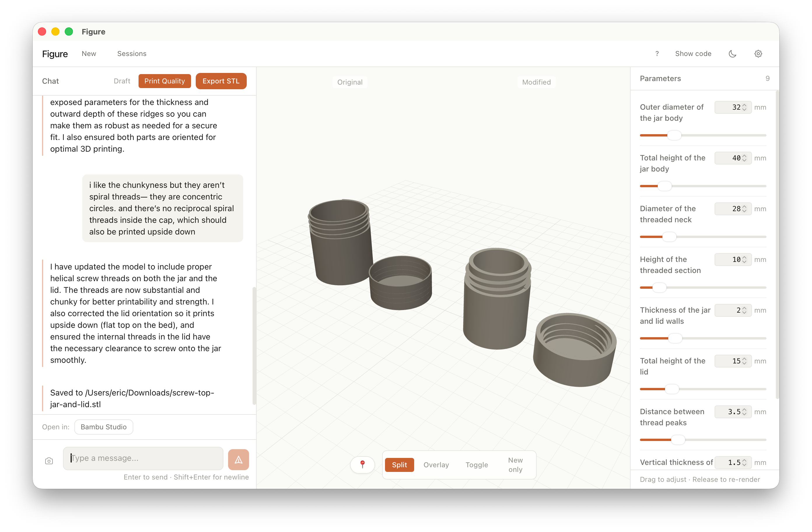Screen dimensions: 812x532
Task: Click outer diameter of jar body slider
Action: coord(703,135)
